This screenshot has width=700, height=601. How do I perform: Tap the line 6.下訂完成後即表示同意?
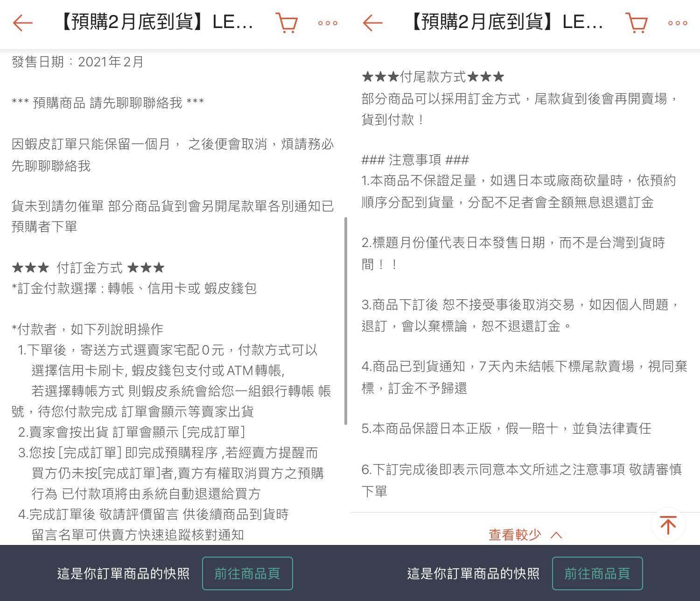click(522, 480)
